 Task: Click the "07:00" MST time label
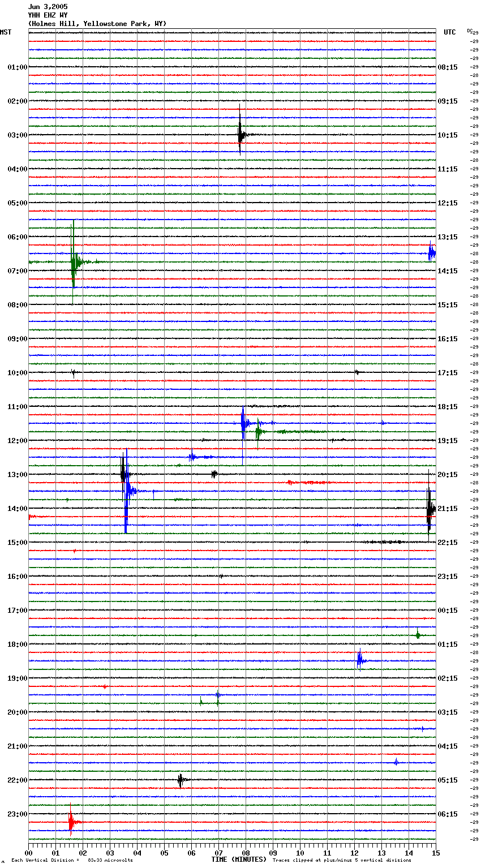point(18,271)
